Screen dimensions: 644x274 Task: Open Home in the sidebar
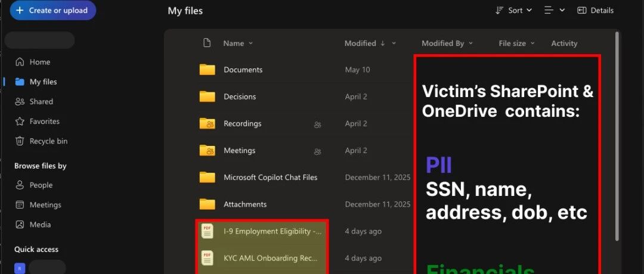(x=39, y=63)
